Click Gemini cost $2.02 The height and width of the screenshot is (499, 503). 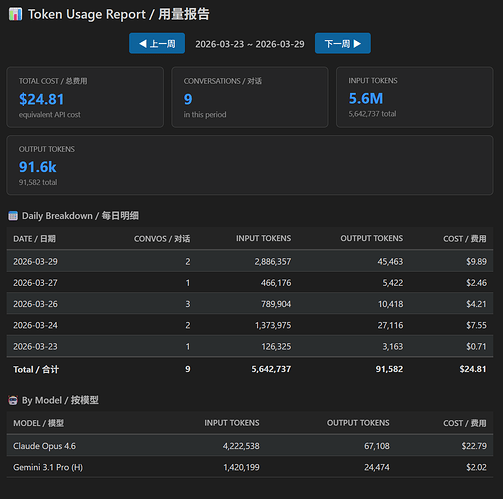476,467
